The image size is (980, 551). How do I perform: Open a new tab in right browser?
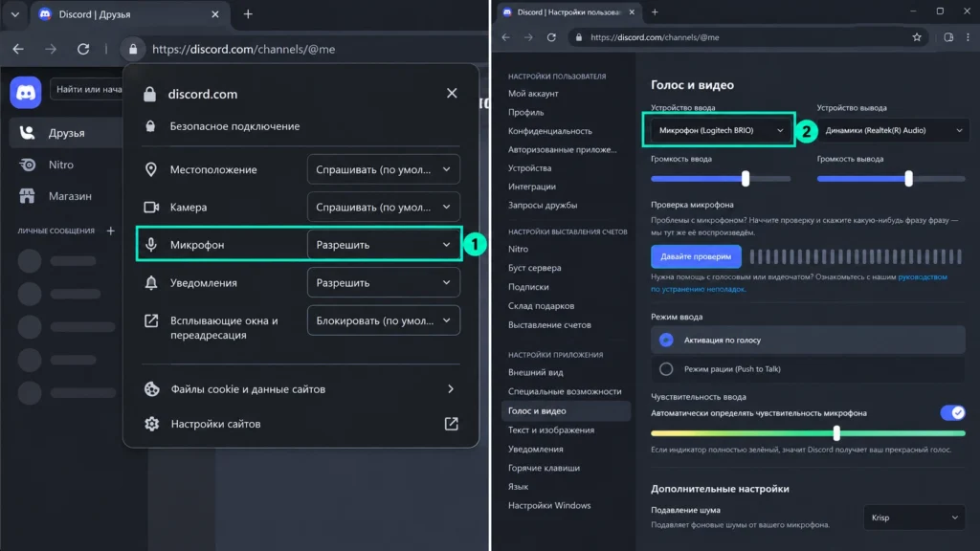[x=655, y=11]
